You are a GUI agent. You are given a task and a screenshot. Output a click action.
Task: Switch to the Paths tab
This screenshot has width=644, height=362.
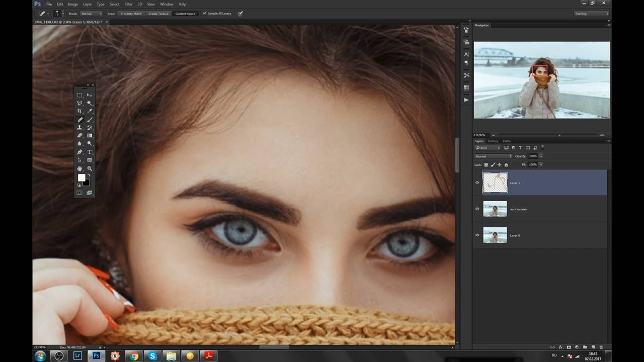pos(507,141)
